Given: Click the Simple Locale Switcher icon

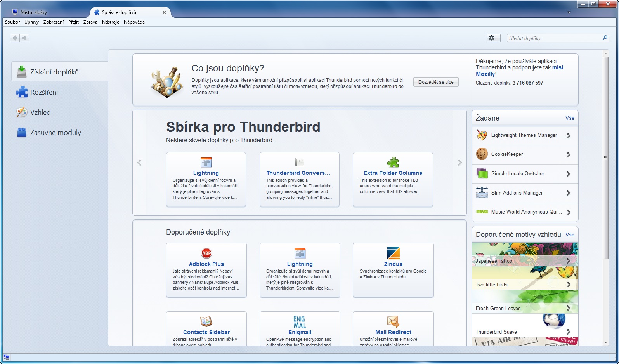Looking at the screenshot, I should pyautogui.click(x=482, y=173).
